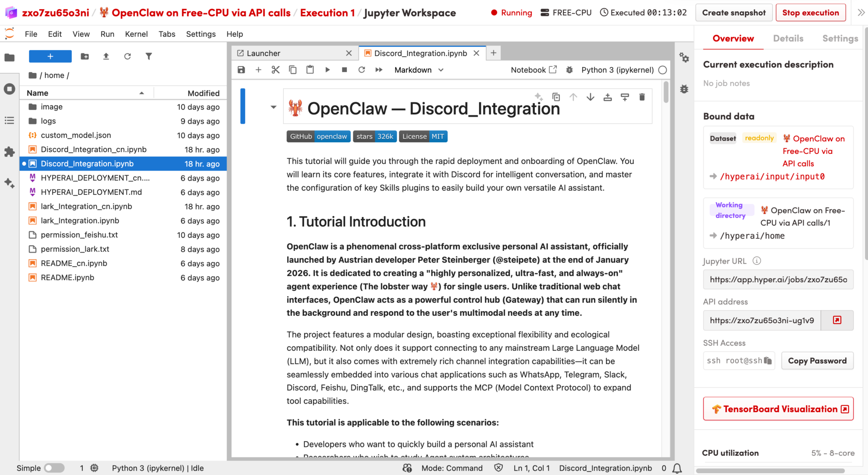Open the Kernel menu
The height and width of the screenshot is (475, 868).
click(136, 34)
